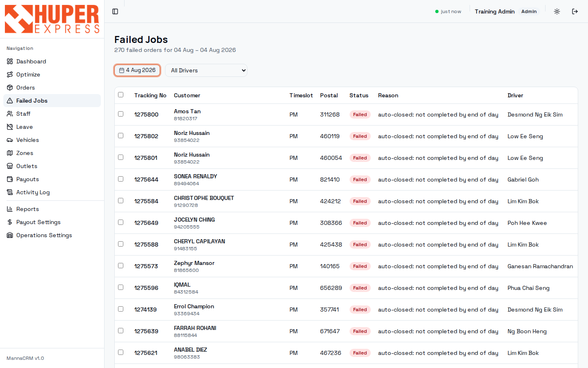588x368 pixels.
Task: Click customer name FARRAH ROHANI
Action: tap(195, 328)
